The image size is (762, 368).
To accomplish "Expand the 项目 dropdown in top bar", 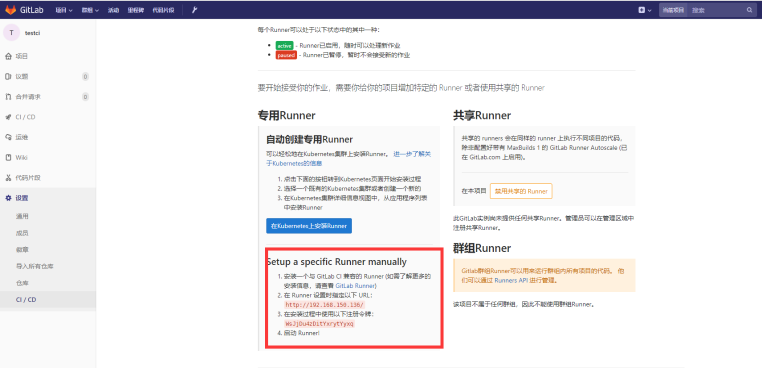I will tap(64, 10).
